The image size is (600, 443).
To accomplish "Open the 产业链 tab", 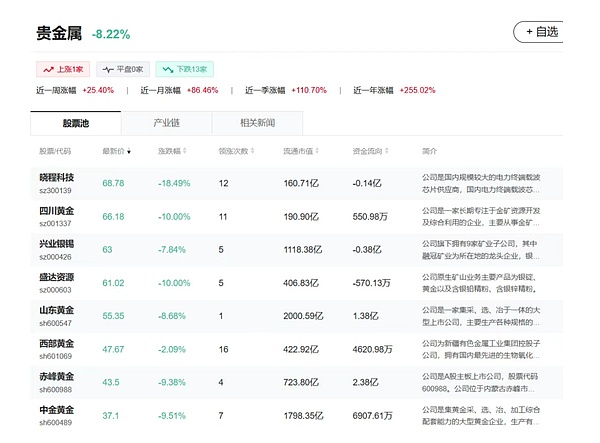I will click(166, 123).
